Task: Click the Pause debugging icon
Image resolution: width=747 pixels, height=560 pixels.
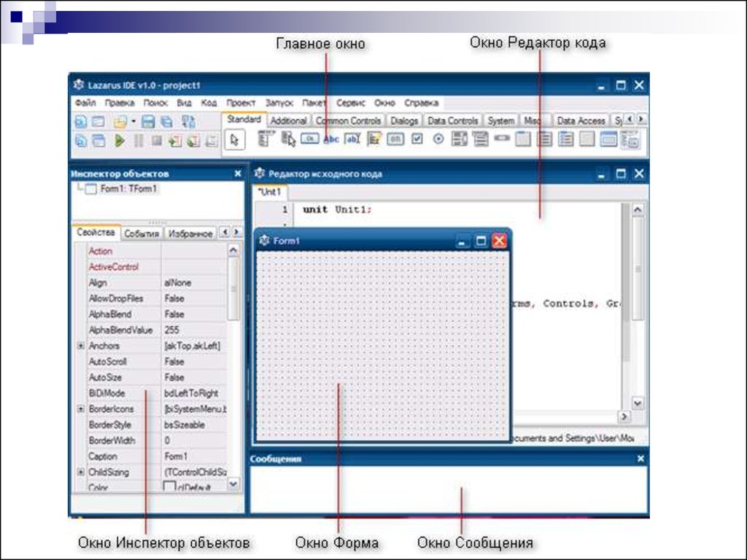Action: point(139,141)
